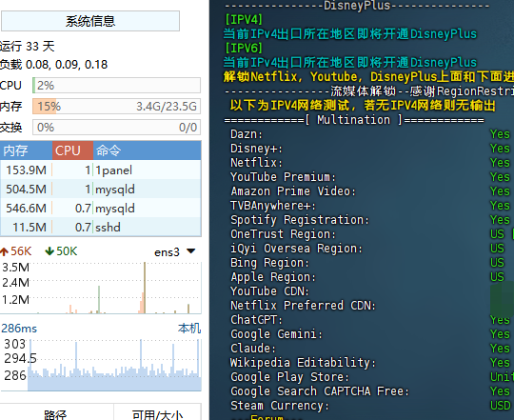The height and width of the screenshot is (420, 514).
Task: Click the Amazon Prime Video: terminal line
Action: (x=293, y=191)
